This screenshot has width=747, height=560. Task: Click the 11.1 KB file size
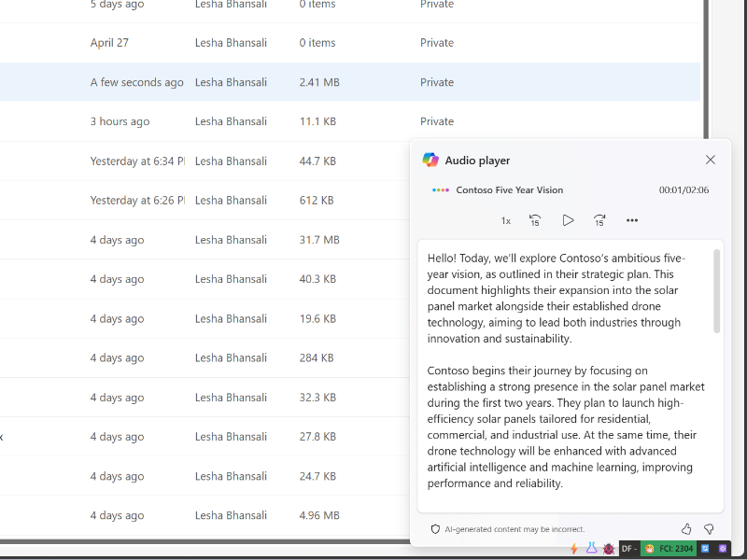[317, 121]
